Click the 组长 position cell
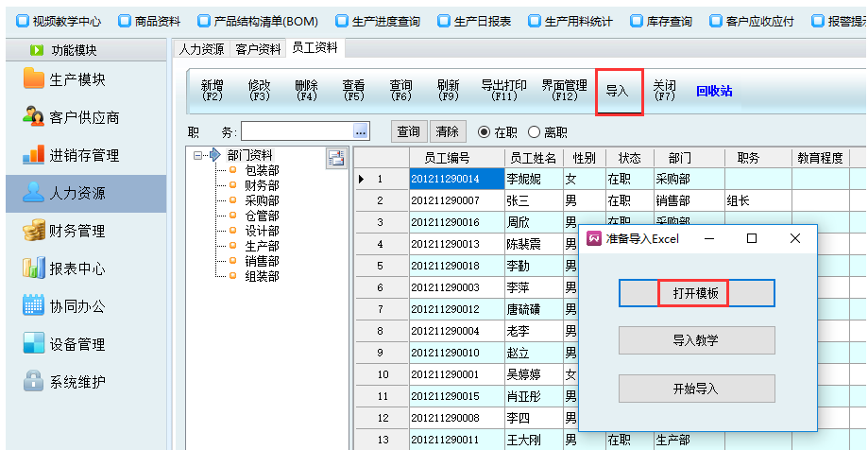Viewport: 868px width, 450px height. 757,200
